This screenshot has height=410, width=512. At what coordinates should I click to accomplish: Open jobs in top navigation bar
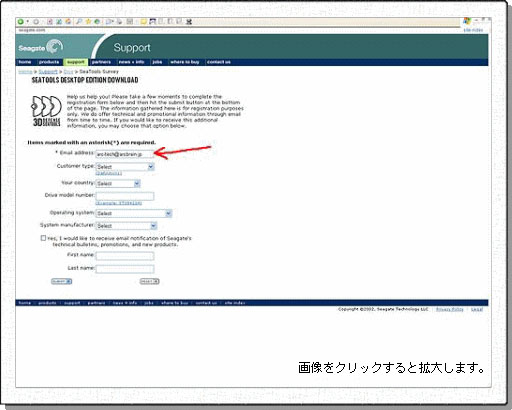pos(157,62)
